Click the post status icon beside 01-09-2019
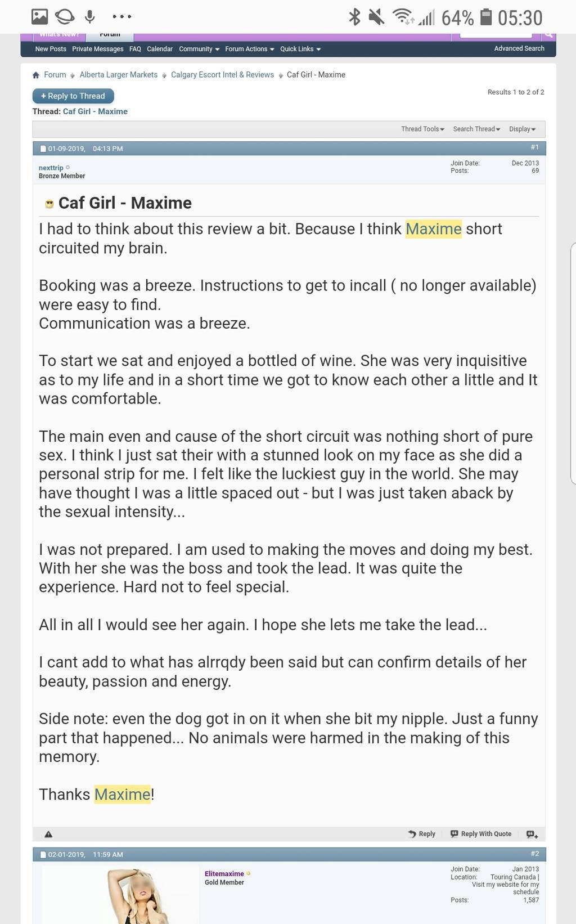This screenshot has width=576, height=924. click(43, 149)
